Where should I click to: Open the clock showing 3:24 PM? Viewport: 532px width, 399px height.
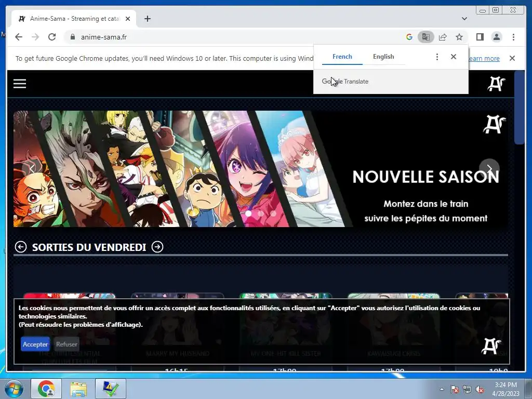pos(506,389)
